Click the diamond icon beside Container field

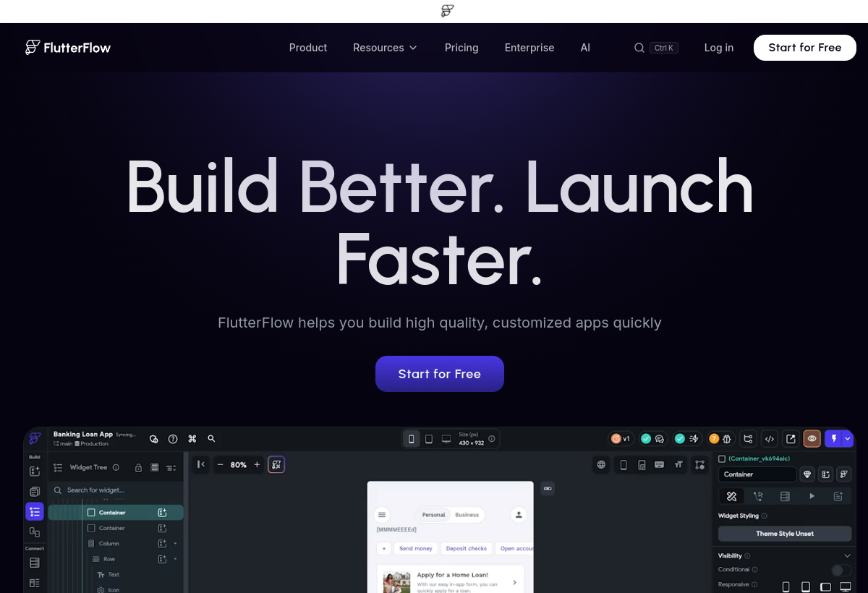(x=808, y=474)
